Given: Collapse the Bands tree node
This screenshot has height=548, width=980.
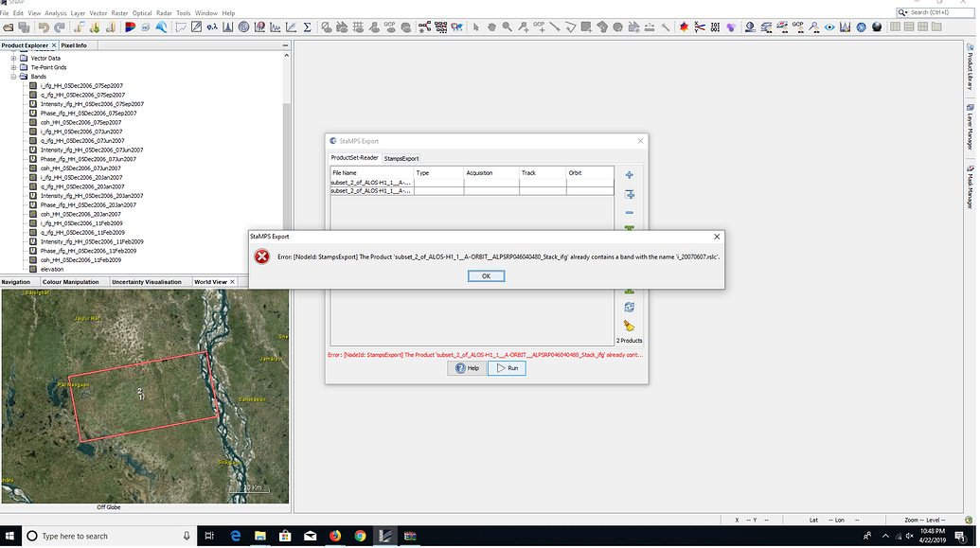Looking at the screenshot, I should tap(12, 76).
